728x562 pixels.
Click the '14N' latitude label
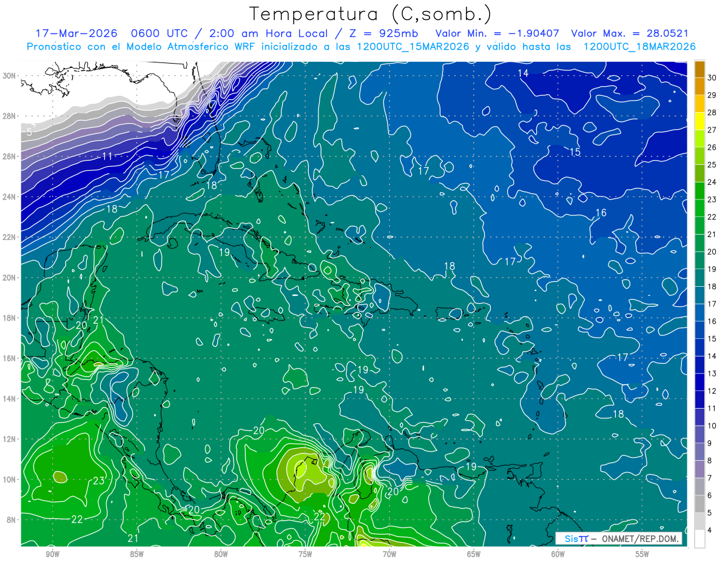[10, 399]
